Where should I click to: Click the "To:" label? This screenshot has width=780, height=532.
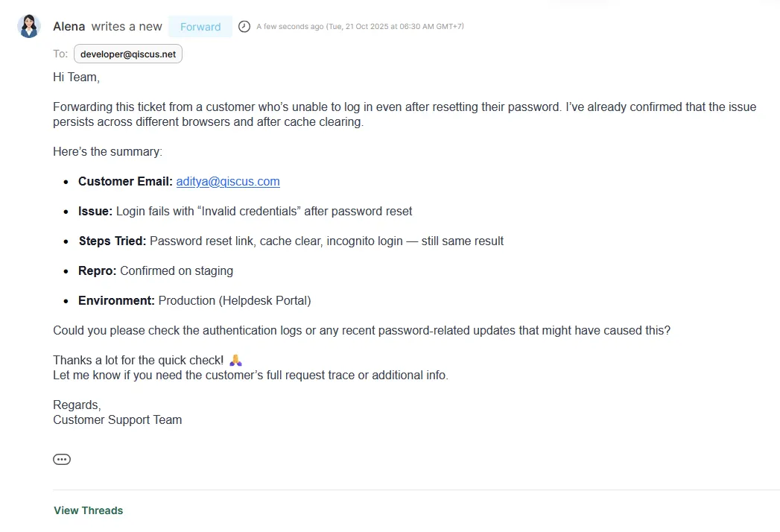pyautogui.click(x=60, y=54)
